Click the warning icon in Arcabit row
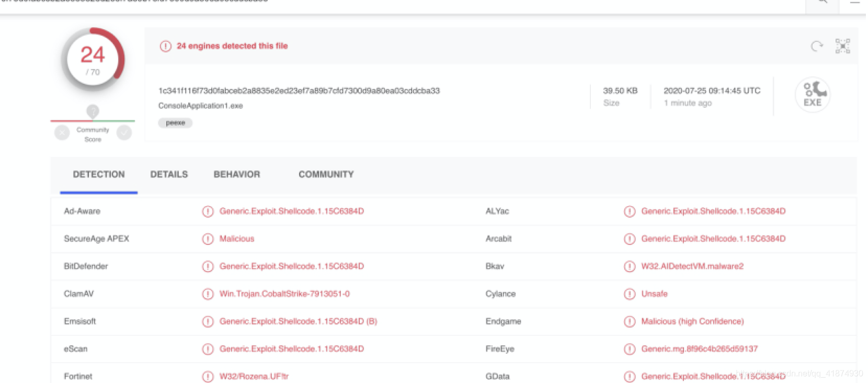 coord(630,239)
